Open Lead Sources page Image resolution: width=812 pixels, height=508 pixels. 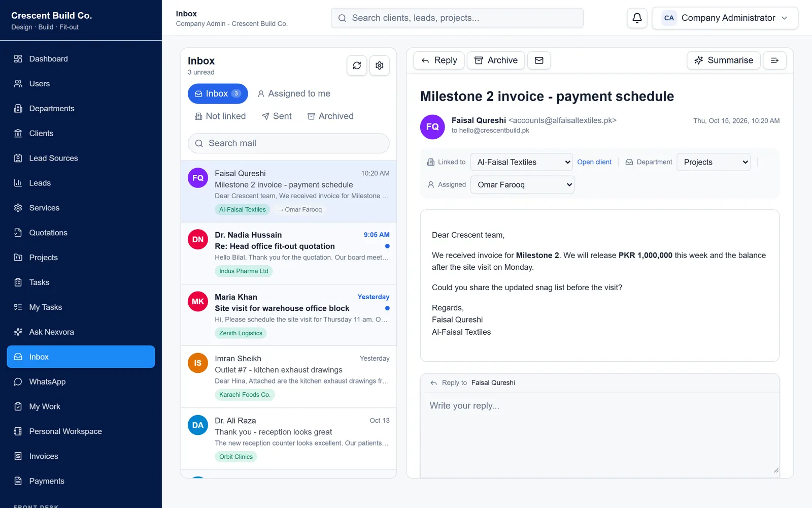pos(81,158)
